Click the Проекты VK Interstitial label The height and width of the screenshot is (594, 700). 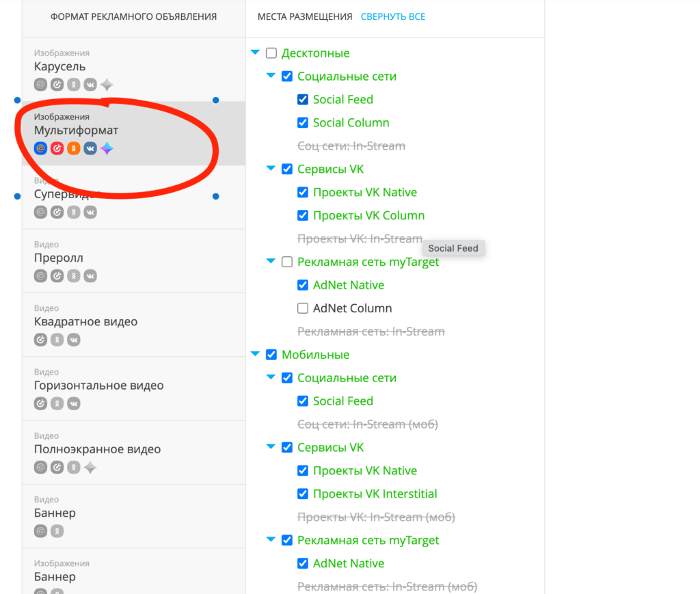(375, 494)
